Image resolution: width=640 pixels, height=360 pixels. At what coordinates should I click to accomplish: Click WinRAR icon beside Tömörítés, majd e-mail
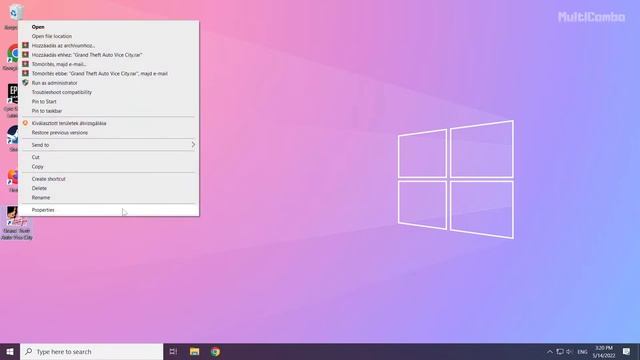pos(25,64)
